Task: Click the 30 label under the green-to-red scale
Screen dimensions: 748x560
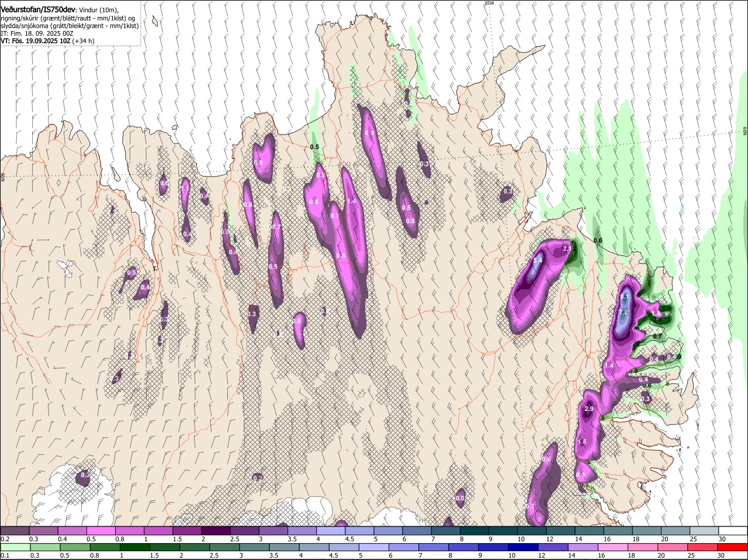Action: tap(721, 555)
